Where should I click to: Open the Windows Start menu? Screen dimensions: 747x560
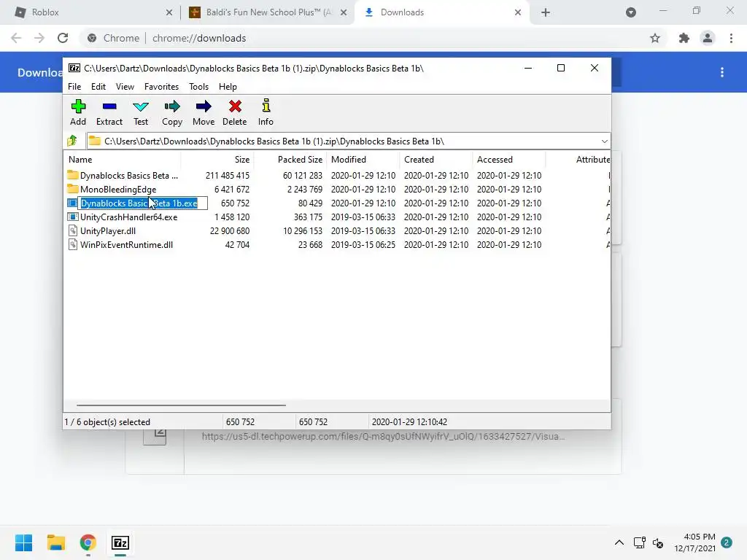[x=24, y=542]
